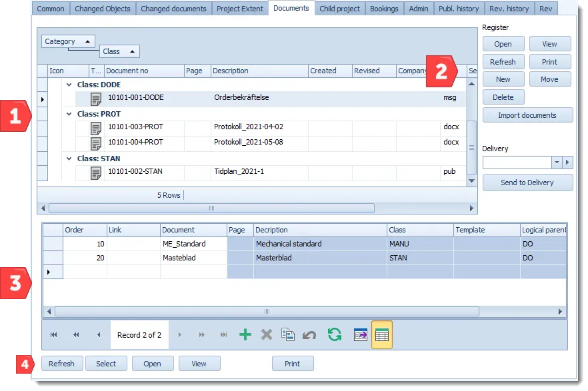This screenshot has height=391, width=588.
Task: Jump to next page of records
Action: point(202,335)
